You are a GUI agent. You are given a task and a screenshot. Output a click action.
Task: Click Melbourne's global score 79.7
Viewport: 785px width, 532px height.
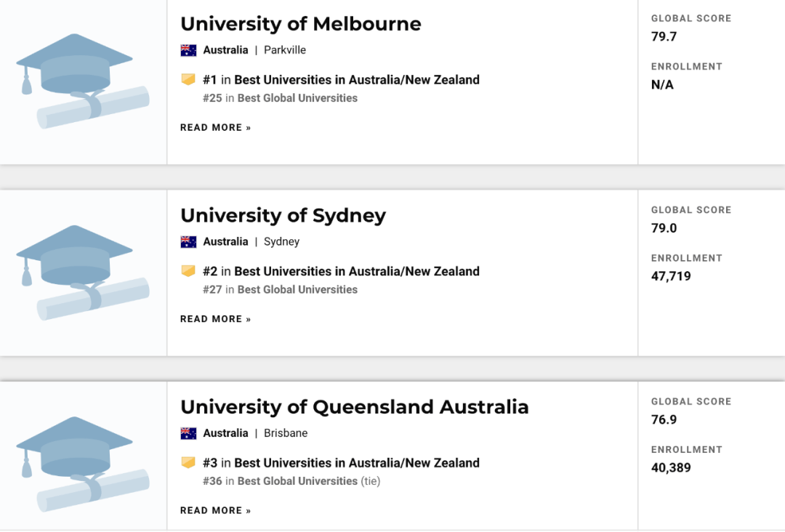point(664,36)
